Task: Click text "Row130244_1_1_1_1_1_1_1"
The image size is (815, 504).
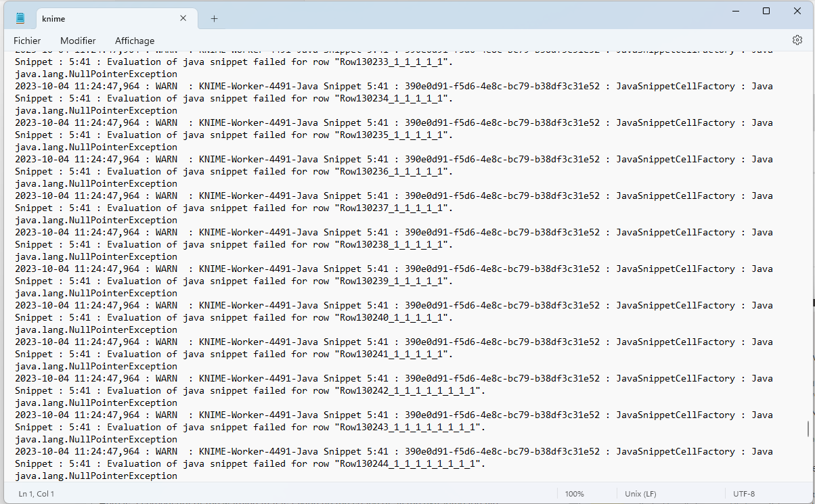Action: tap(407, 463)
